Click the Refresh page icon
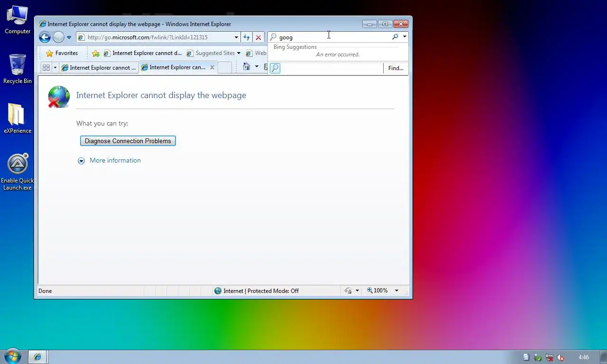 [247, 37]
